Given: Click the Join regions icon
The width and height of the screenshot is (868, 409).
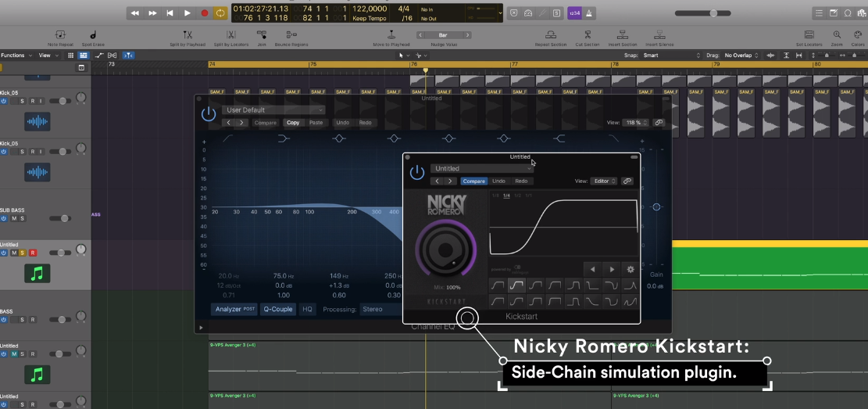Looking at the screenshot, I should (x=262, y=35).
